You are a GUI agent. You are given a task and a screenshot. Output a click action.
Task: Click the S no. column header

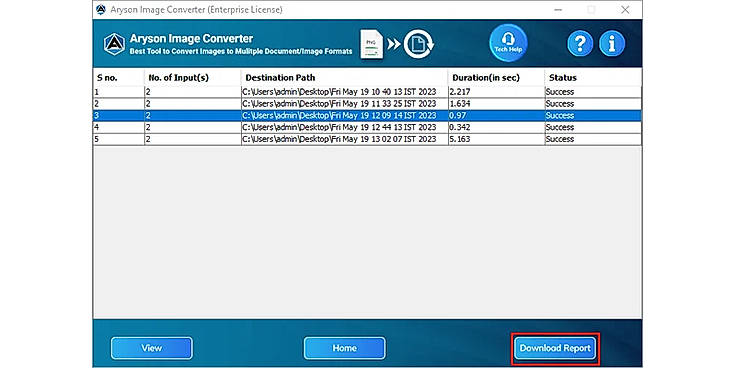point(119,77)
